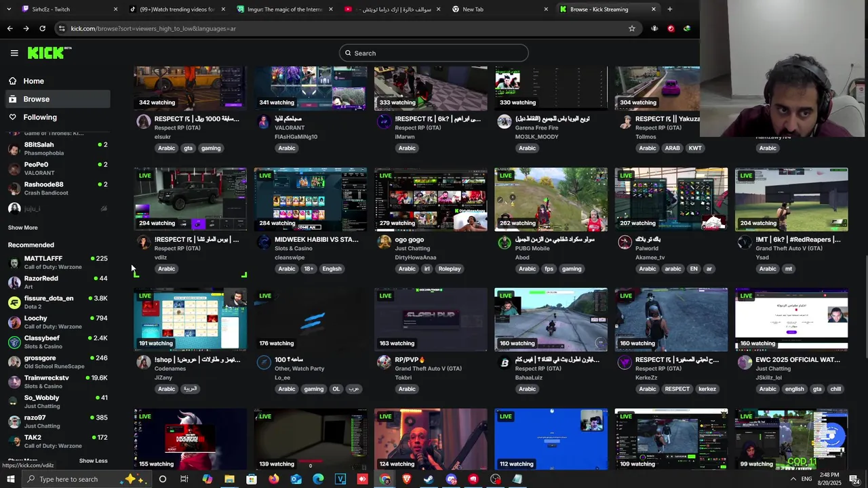Screen dimensions: 868x488
Task: Click RESPECT tag on KerkeZz stream
Action: (677, 389)
